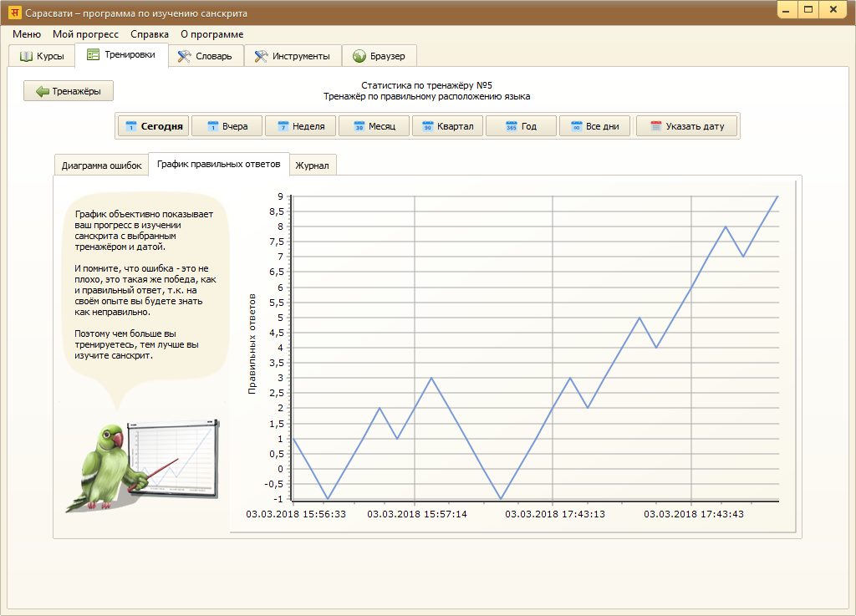Show statistics for Вчера
This screenshot has width=856, height=616.
pos(227,126)
